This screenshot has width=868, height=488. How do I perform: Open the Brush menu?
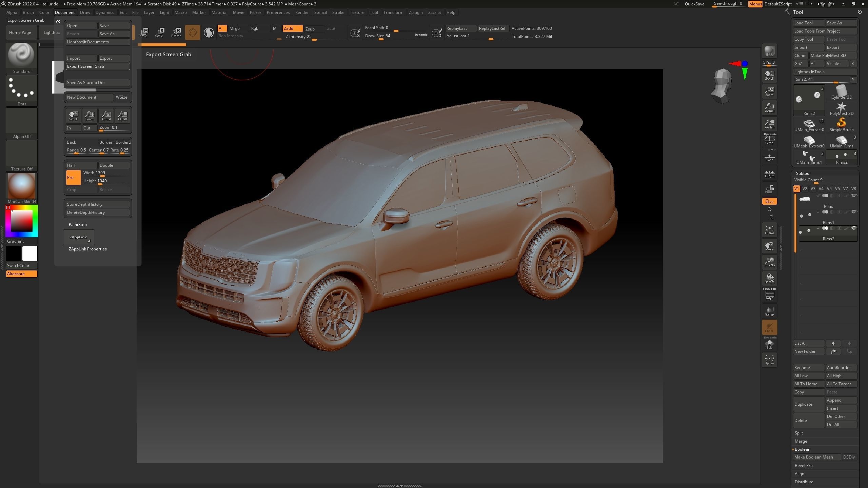[28, 12]
